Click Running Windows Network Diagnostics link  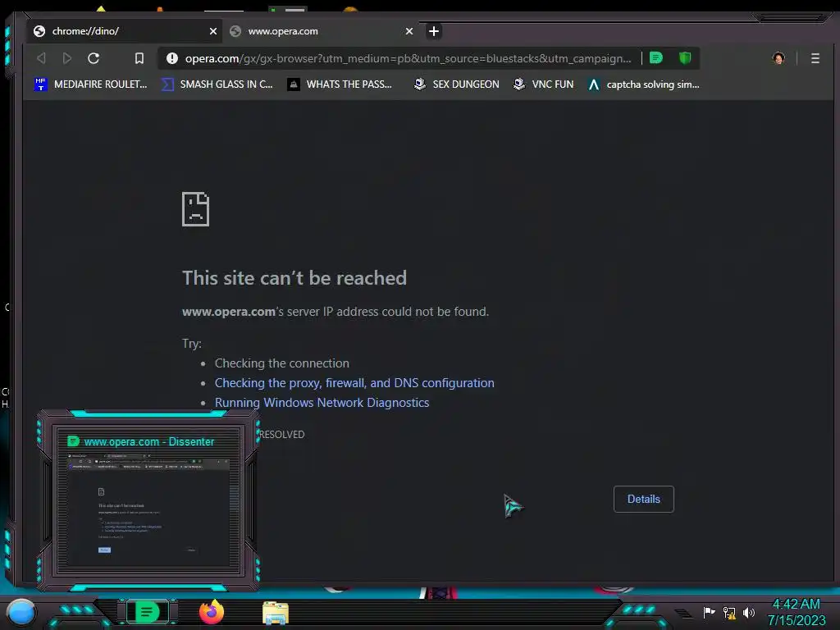point(322,403)
